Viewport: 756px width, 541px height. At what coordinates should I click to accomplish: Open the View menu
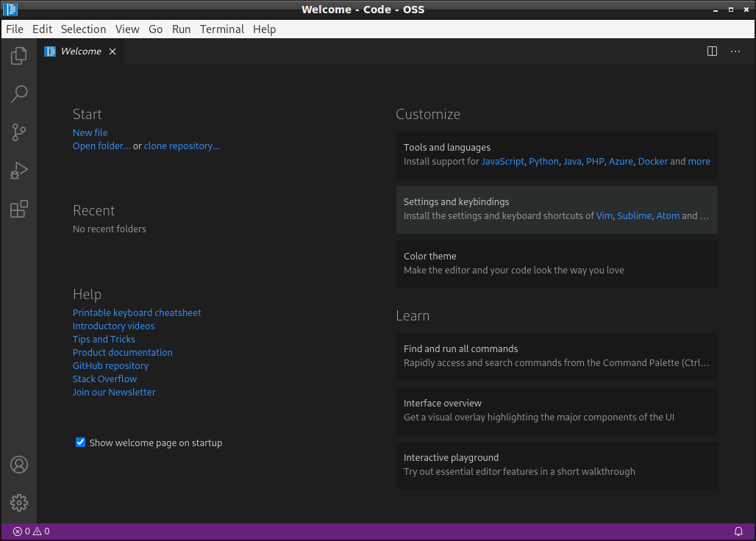127,29
